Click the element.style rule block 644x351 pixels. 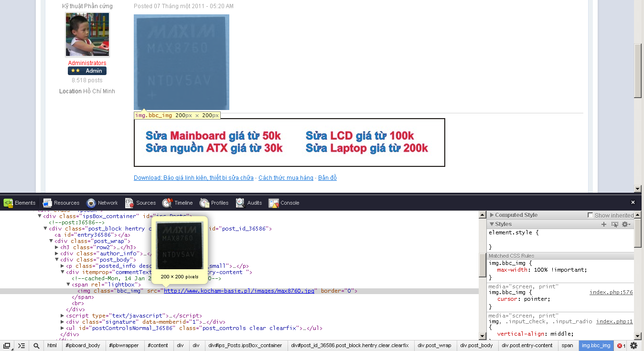560,240
